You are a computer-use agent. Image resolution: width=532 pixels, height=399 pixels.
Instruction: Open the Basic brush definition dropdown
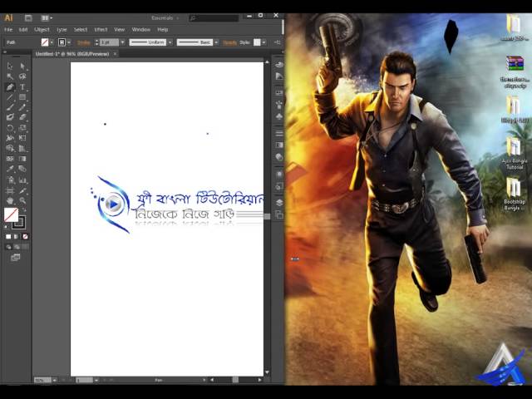pos(216,42)
